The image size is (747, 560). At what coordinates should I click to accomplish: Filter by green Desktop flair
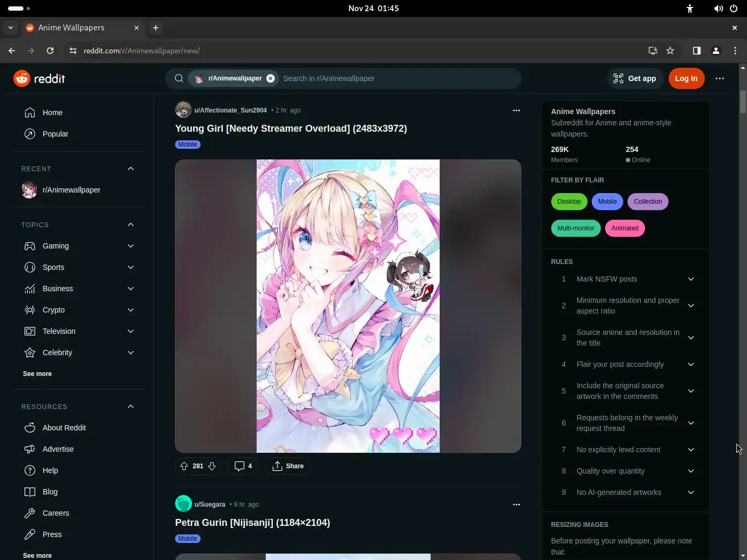[x=569, y=202]
